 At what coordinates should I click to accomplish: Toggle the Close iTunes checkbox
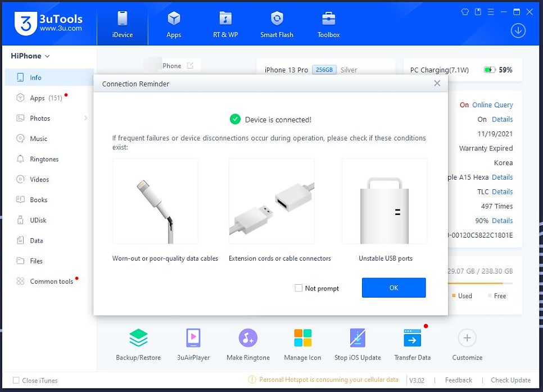(x=16, y=380)
